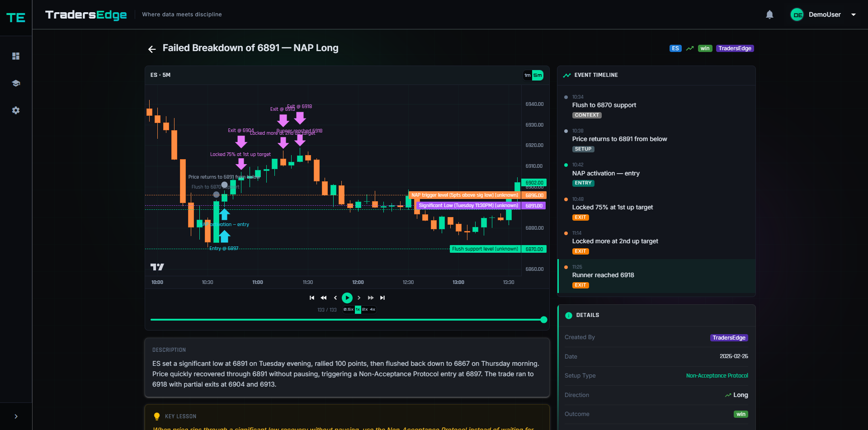Skip to the first replay bar
This screenshot has width=868, height=430.
(x=312, y=298)
